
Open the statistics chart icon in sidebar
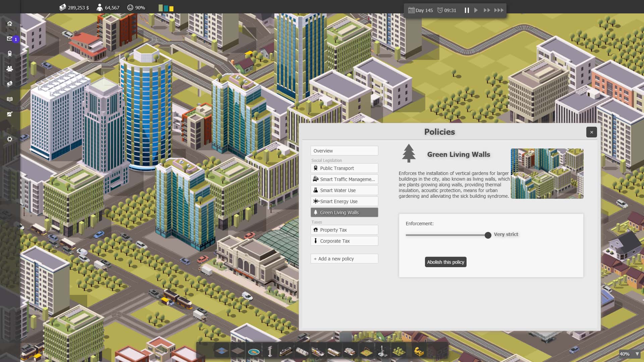point(10,114)
